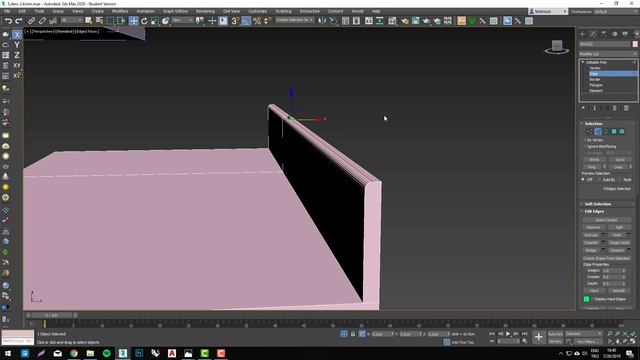The height and width of the screenshot is (360, 640).
Task: Toggle the Auto Key button
Action: pyautogui.click(x=555, y=334)
